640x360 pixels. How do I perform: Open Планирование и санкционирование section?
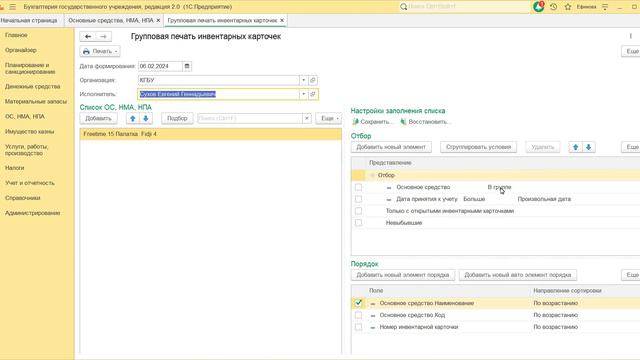30,68
